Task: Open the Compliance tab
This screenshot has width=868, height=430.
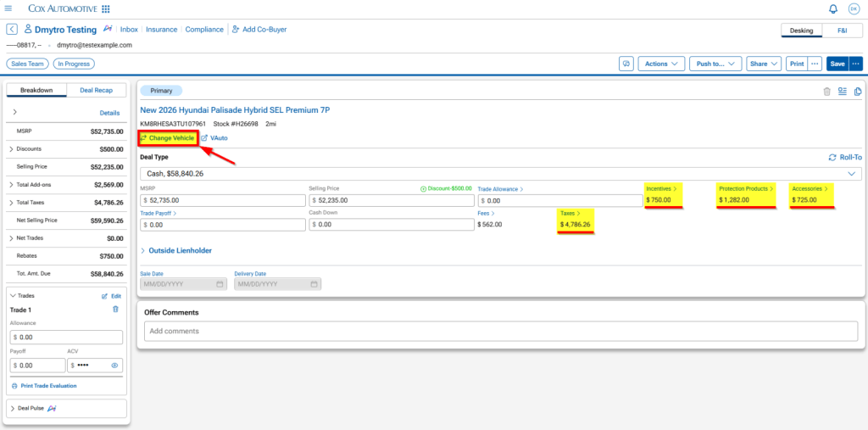Action: click(x=204, y=30)
